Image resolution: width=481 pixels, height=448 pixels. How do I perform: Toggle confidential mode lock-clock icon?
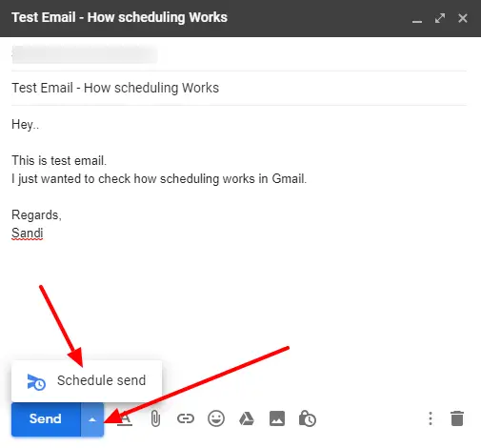click(x=308, y=418)
